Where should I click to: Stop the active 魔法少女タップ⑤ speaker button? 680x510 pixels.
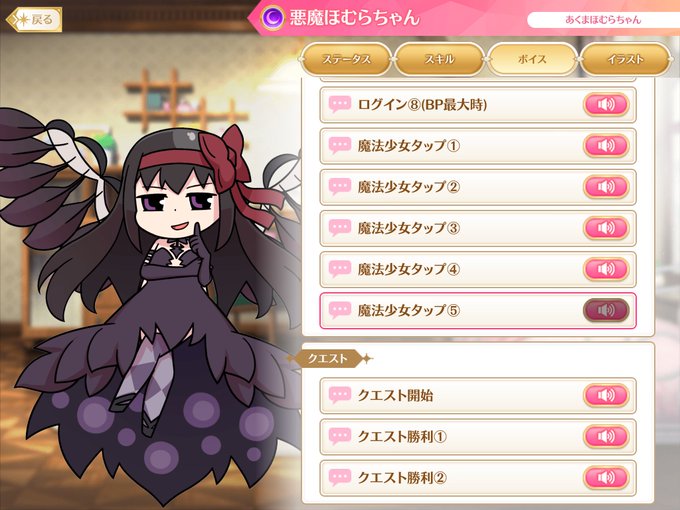pyautogui.click(x=606, y=311)
